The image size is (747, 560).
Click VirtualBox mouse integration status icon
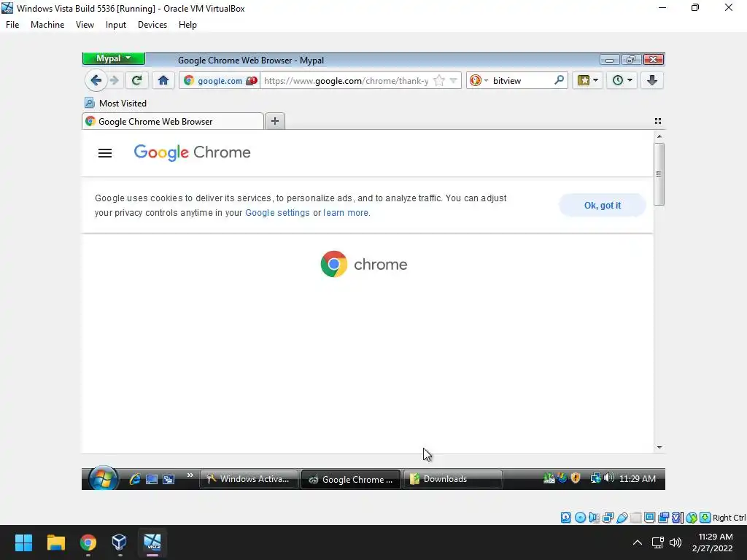point(692,518)
